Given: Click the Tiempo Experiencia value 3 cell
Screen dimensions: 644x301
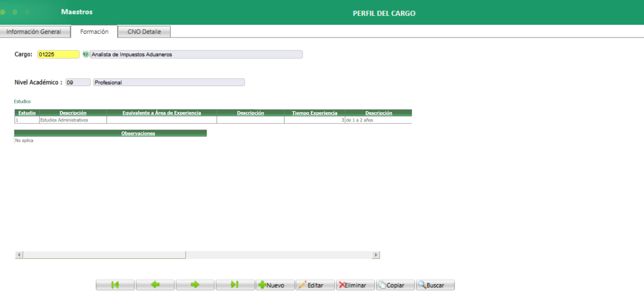Looking at the screenshot, I should pos(315,120).
